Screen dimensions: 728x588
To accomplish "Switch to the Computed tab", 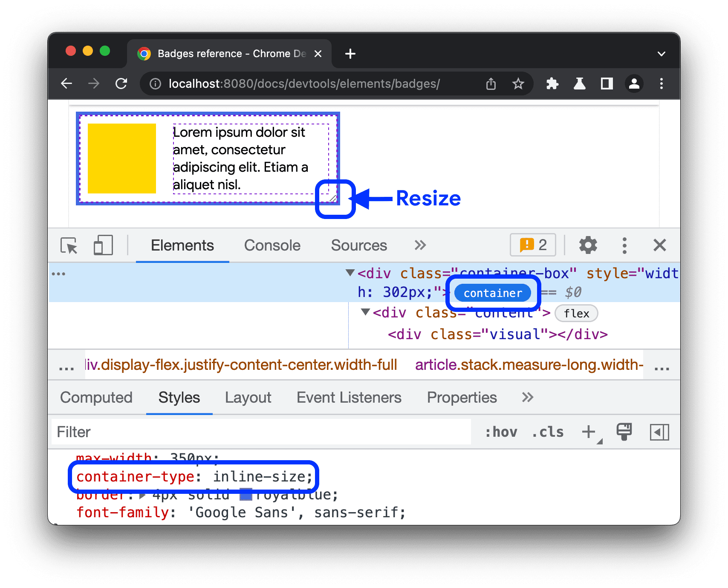I will tap(96, 397).
